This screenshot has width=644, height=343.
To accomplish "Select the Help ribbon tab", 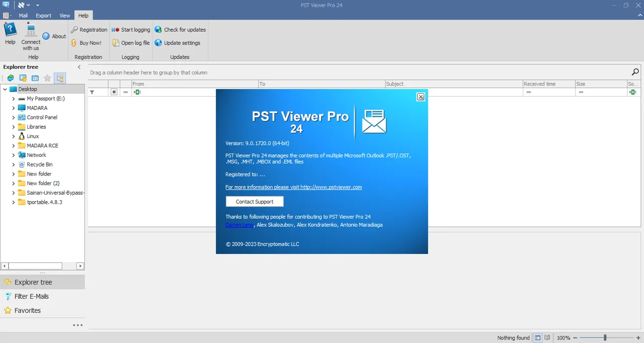I will click(x=84, y=16).
